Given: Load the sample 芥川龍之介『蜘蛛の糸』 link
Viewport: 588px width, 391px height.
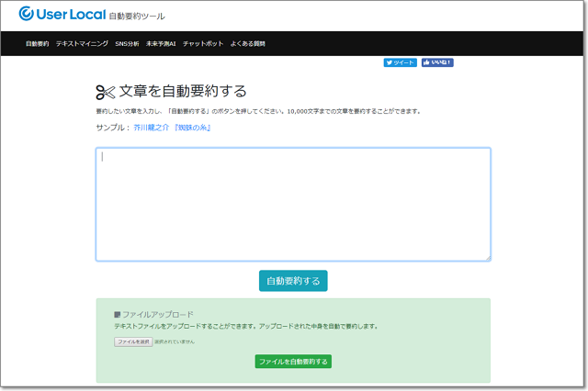Looking at the screenshot, I should coord(173,128).
